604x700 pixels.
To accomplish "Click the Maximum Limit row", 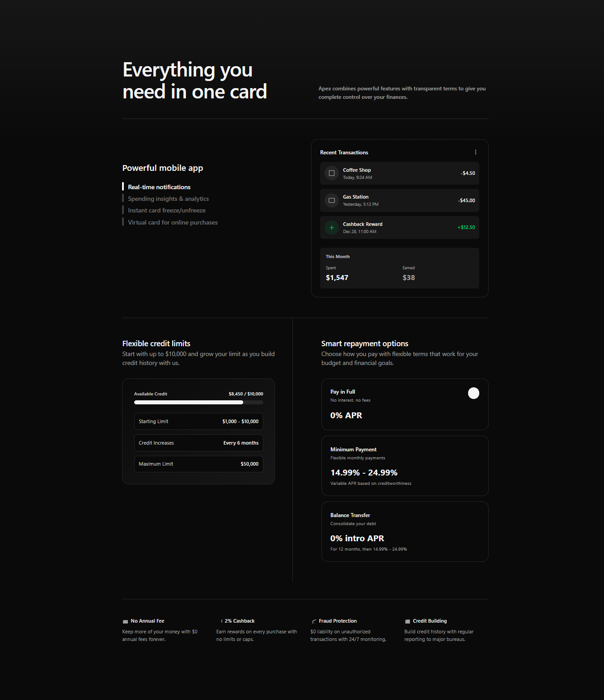I will [x=199, y=464].
